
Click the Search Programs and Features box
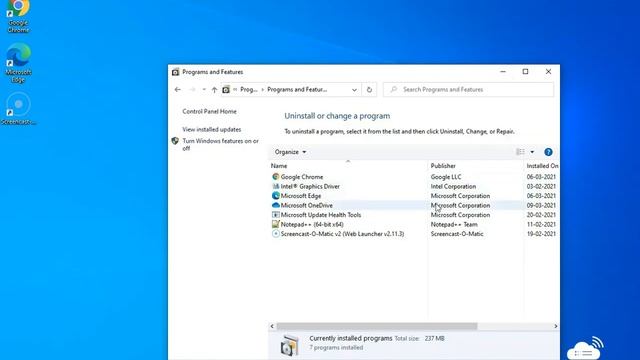pyautogui.click(x=469, y=89)
